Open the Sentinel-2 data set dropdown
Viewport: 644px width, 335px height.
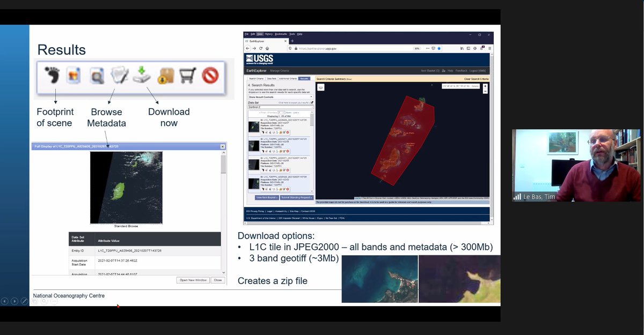[x=280, y=107]
